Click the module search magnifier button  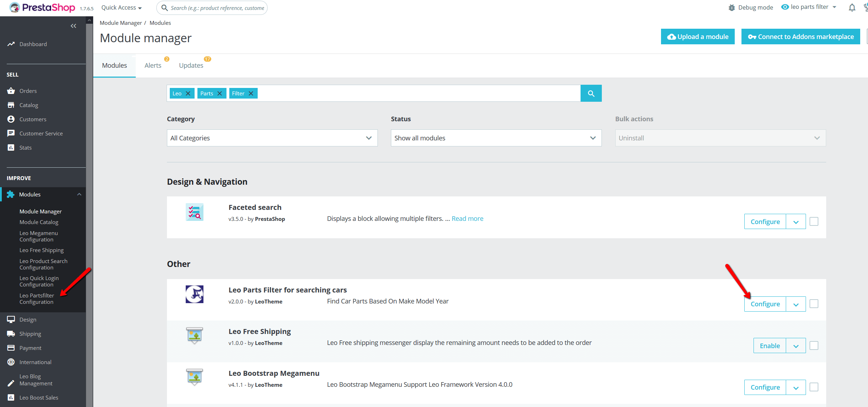pos(591,93)
